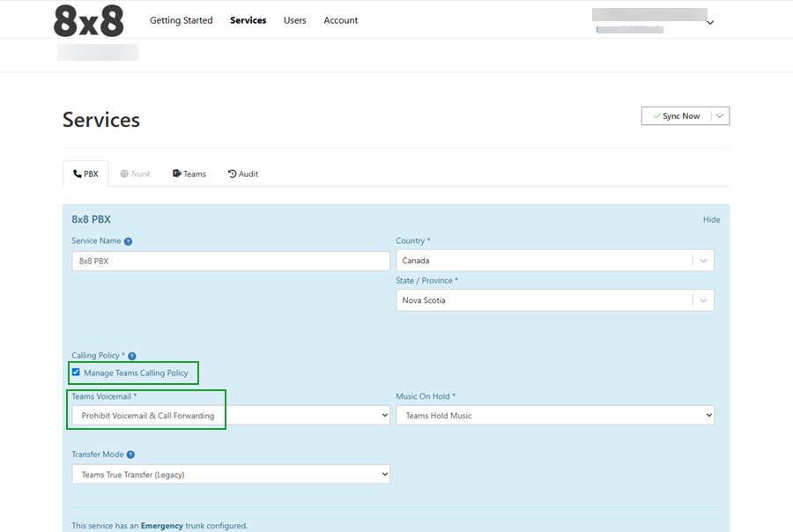This screenshot has height=532, width=793.
Task: Click the 8x8 logo
Action: point(89,21)
